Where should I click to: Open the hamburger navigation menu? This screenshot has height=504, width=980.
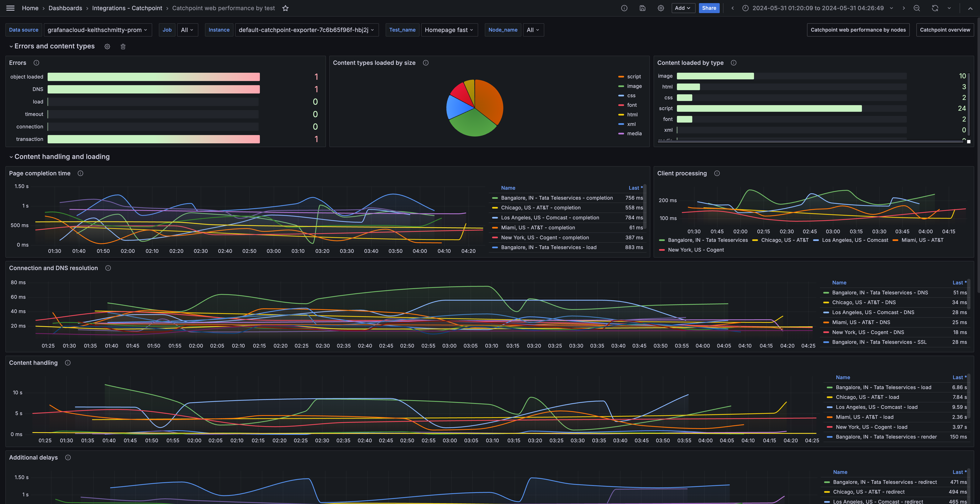click(10, 8)
